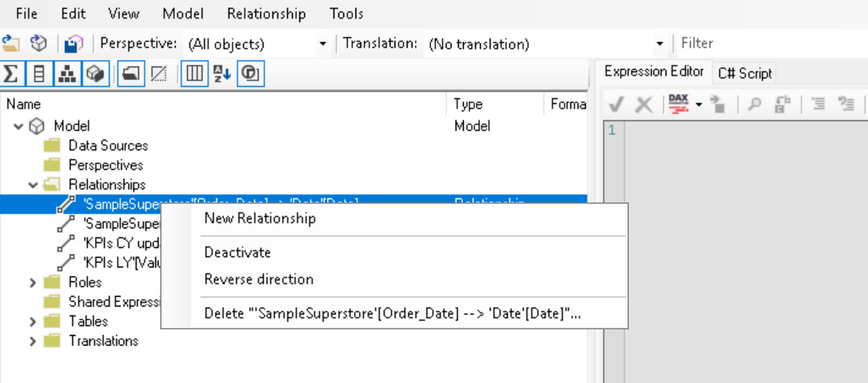Toggle sort alphabetically A-Z button
Viewport: 868px width, 383px height.
click(223, 74)
